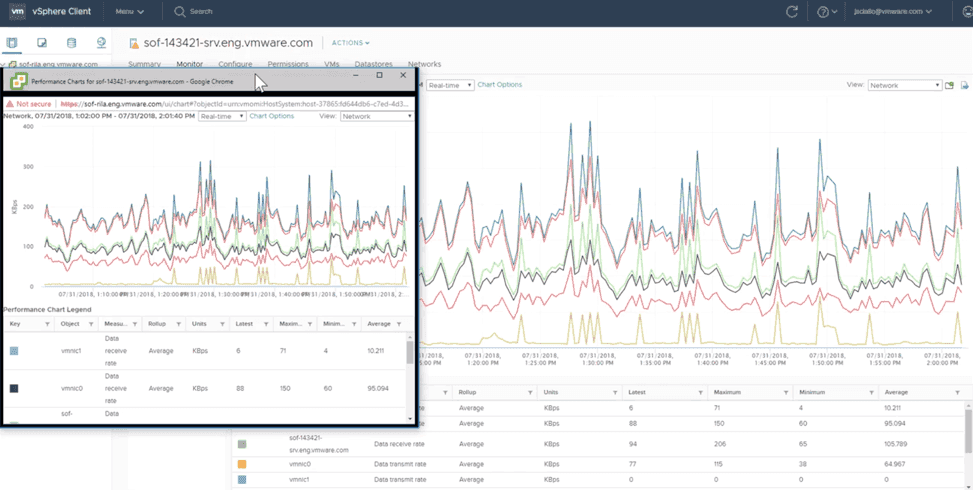The width and height of the screenshot is (973, 490).
Task: Click the orange vmnic0 transmit color swatch
Action: pyautogui.click(x=241, y=464)
